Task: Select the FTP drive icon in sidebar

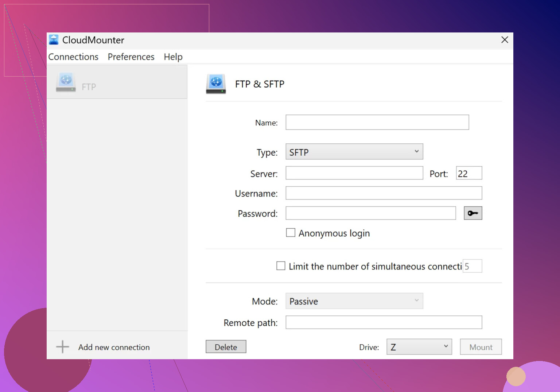Action: (x=66, y=82)
